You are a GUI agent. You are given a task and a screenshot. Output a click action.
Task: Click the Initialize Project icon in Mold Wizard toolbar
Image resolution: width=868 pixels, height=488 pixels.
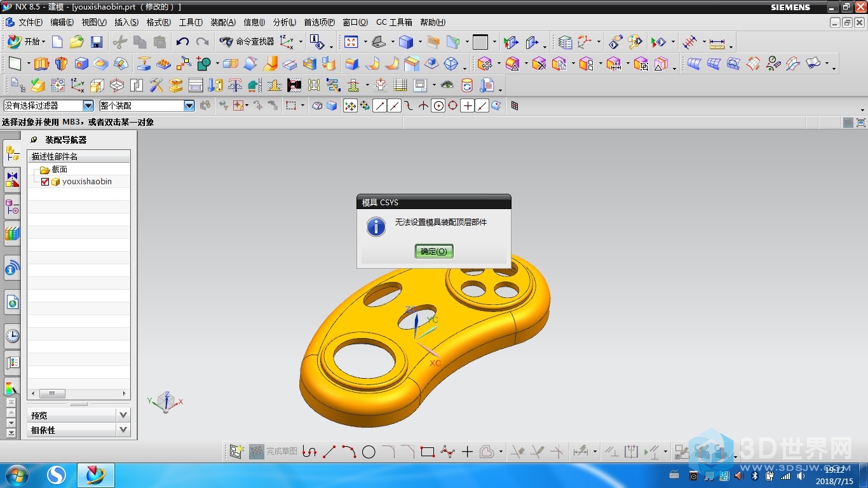pos(18,85)
